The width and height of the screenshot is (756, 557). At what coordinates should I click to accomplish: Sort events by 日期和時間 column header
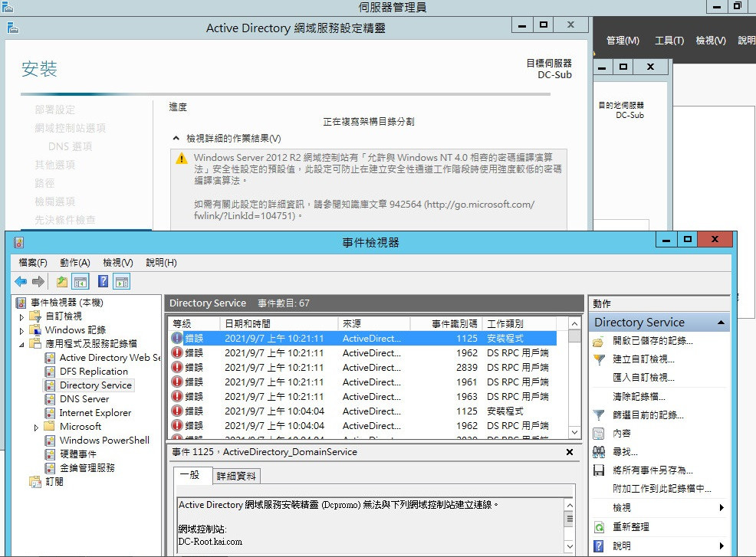pos(278,324)
